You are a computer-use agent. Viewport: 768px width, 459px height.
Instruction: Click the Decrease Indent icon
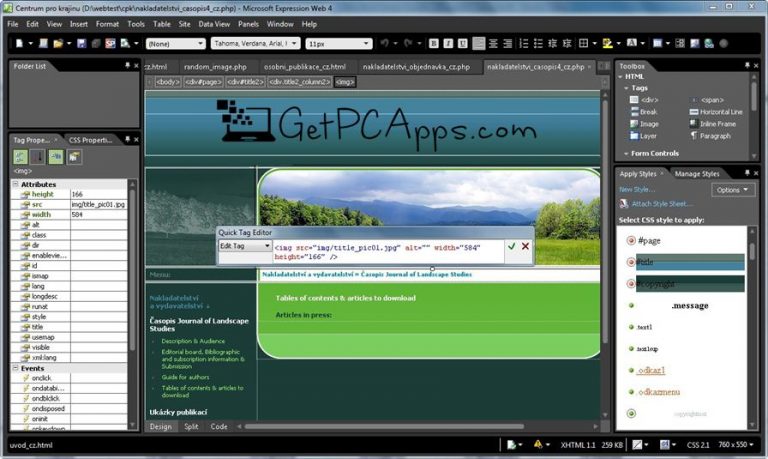[552, 44]
